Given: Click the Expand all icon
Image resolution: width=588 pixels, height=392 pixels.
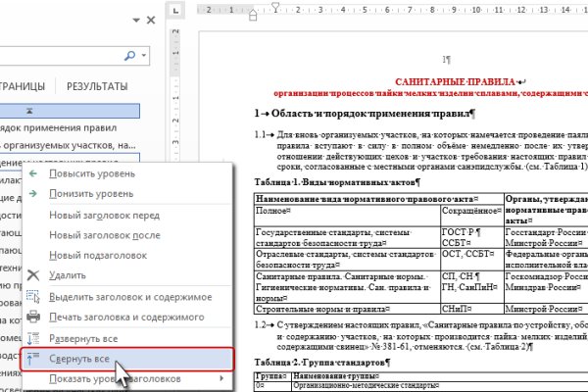Looking at the screenshot, I should (x=33, y=338).
